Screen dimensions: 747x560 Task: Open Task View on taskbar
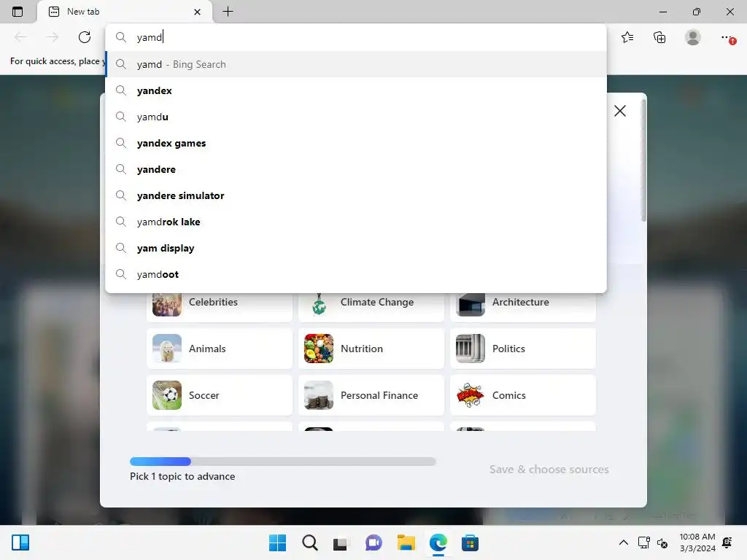(341, 542)
